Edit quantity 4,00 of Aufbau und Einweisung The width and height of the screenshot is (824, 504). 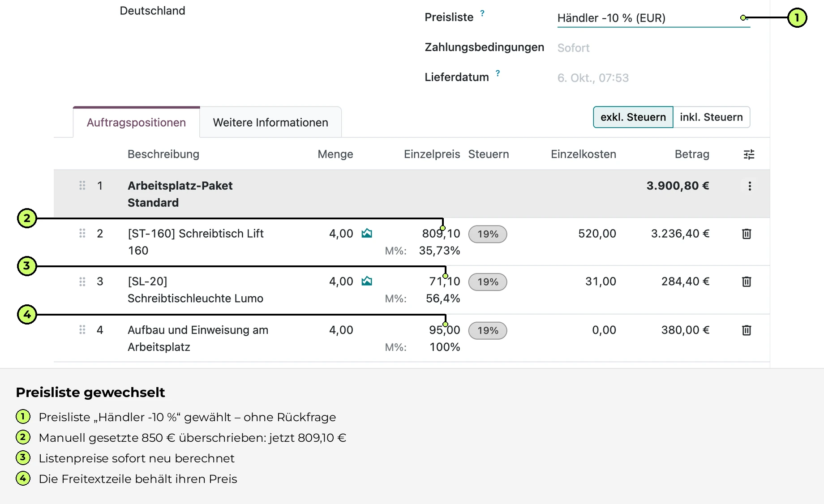click(x=341, y=330)
